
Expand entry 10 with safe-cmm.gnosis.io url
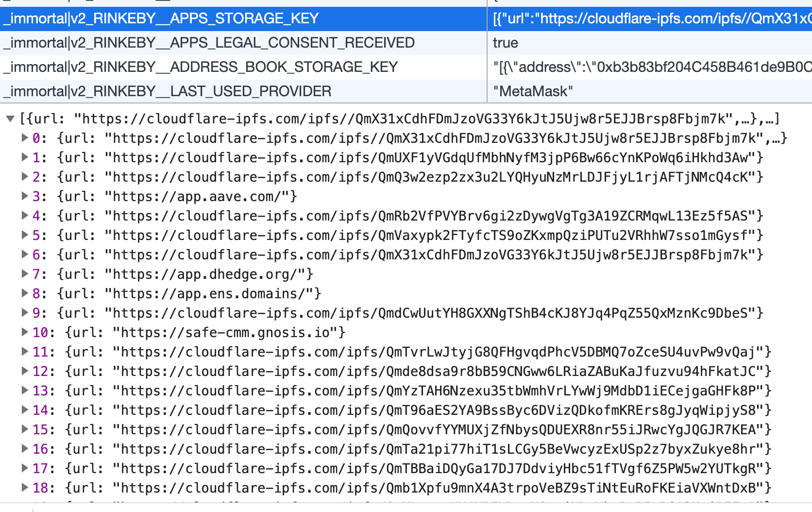click(24, 332)
